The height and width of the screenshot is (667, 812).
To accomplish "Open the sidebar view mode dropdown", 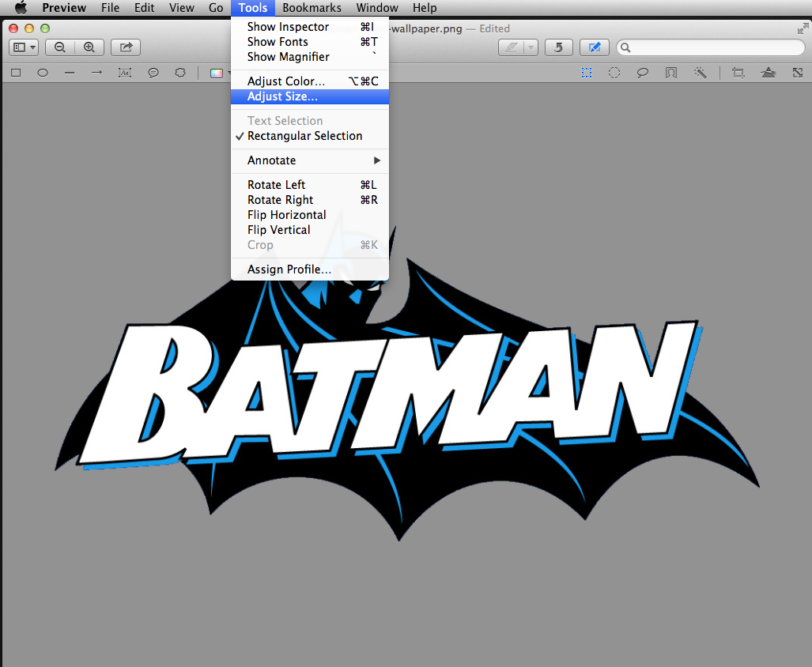I will pyautogui.click(x=24, y=47).
